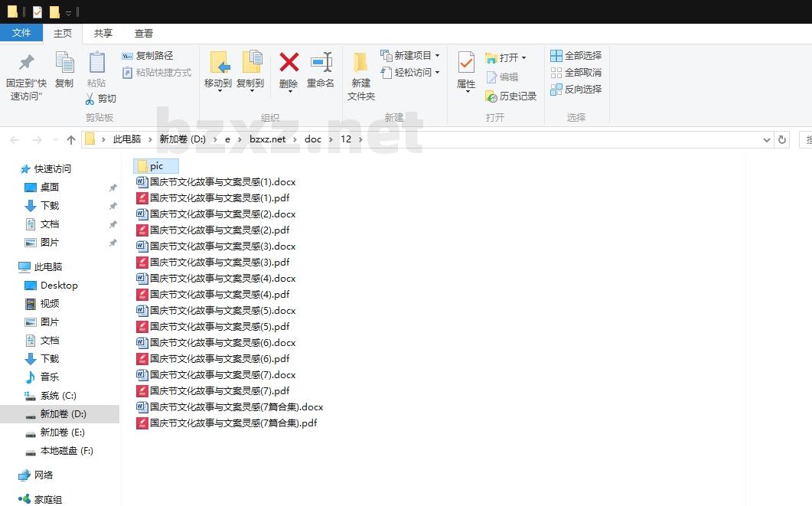Viewport: 812px width, 506px height.
Task: Open the blue File menu
Action: click(21, 33)
